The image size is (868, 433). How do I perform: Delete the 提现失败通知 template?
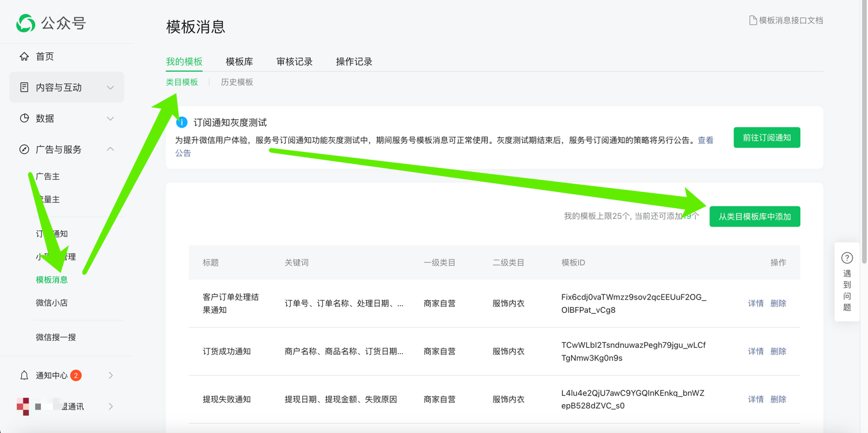[778, 400]
